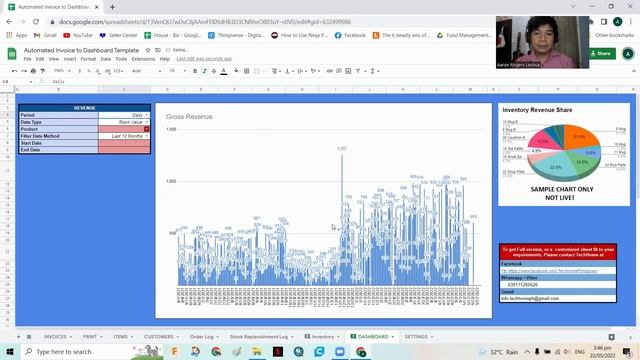640x360 pixels.
Task: Switch to the Inventory sheet tab
Action: [x=322, y=337]
